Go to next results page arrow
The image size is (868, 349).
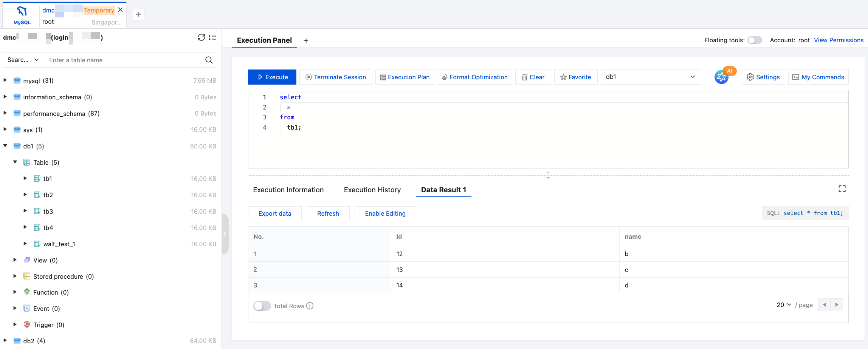point(837,305)
